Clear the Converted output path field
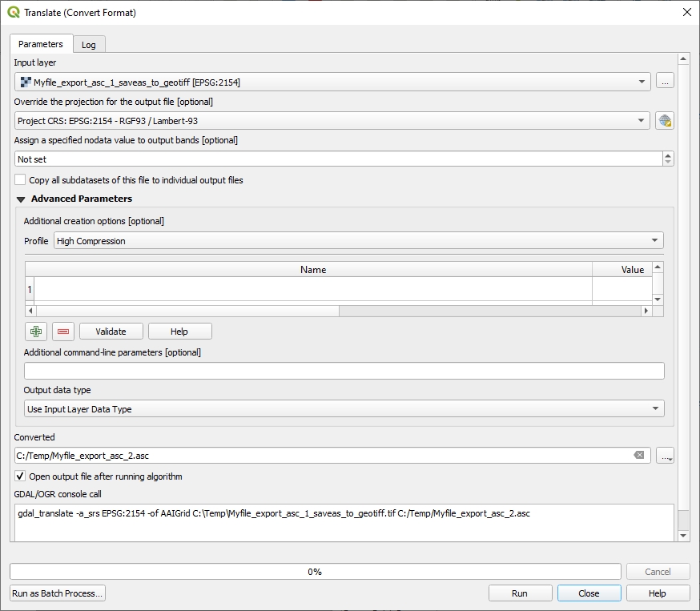This screenshot has height=611, width=700. point(639,455)
